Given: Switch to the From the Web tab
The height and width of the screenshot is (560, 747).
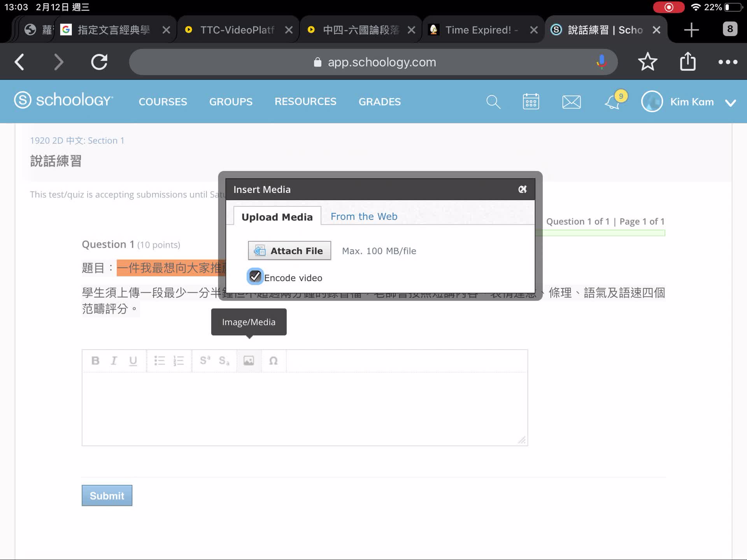Looking at the screenshot, I should 363,216.
